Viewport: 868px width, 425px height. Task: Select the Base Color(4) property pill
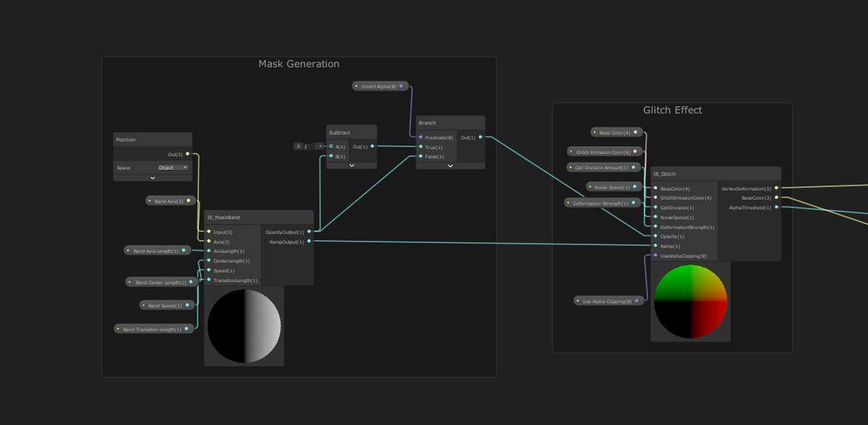click(x=616, y=132)
